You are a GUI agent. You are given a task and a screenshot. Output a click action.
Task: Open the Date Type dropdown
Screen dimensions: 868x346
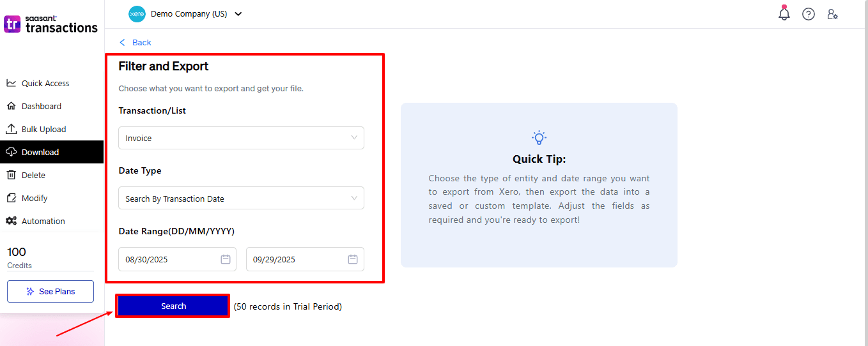241,199
